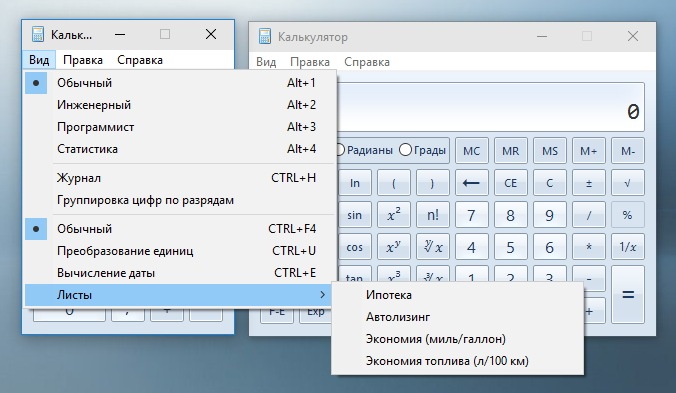676x393 pixels.
Task: Open the Справка menu in the large calculator window
Action: pos(367,62)
